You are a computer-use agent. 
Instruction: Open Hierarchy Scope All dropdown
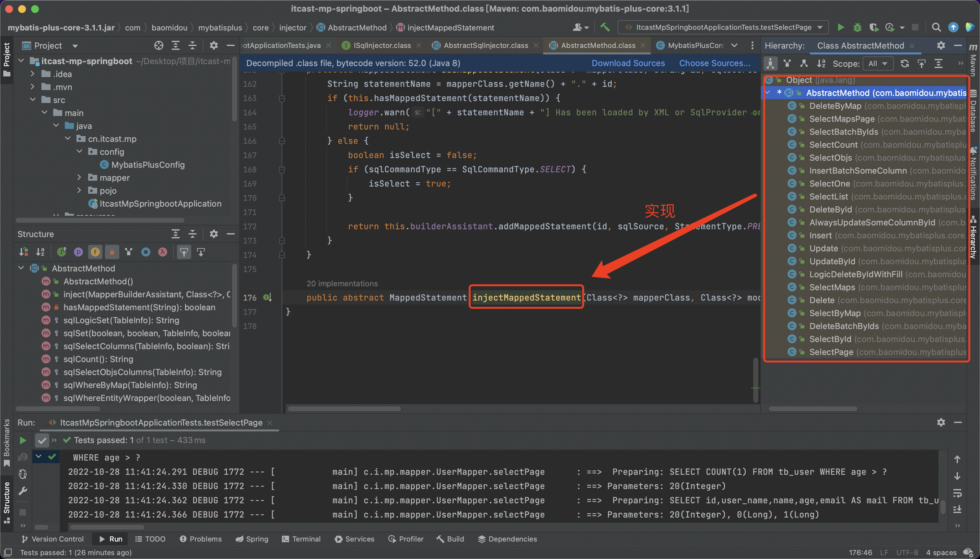tap(878, 64)
